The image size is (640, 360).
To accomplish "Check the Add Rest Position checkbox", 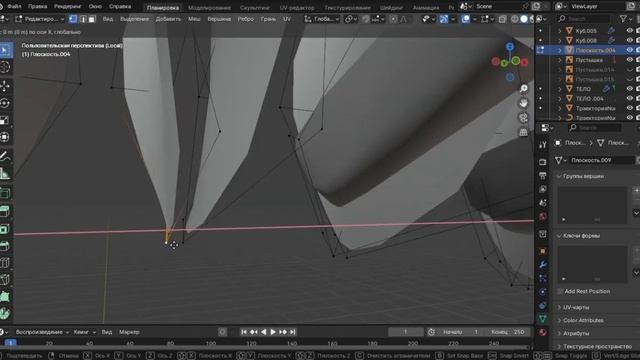I will pos(560,291).
